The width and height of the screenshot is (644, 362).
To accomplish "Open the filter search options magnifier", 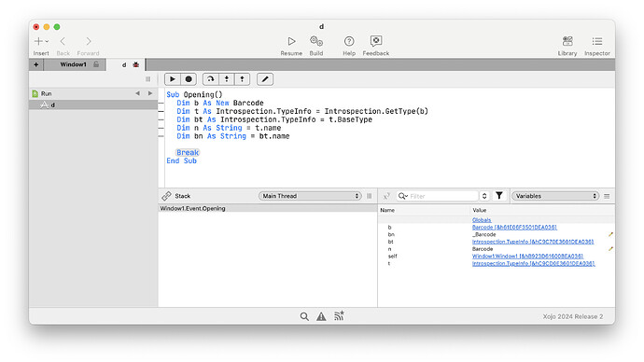I will [402, 196].
